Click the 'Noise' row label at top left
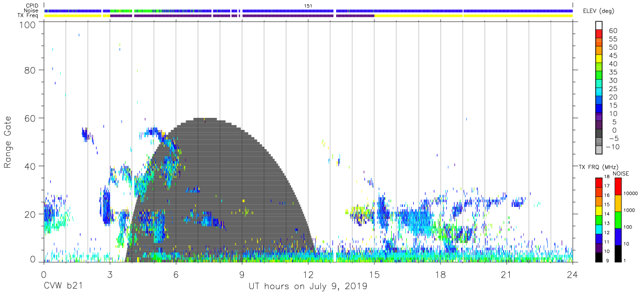 coord(31,10)
